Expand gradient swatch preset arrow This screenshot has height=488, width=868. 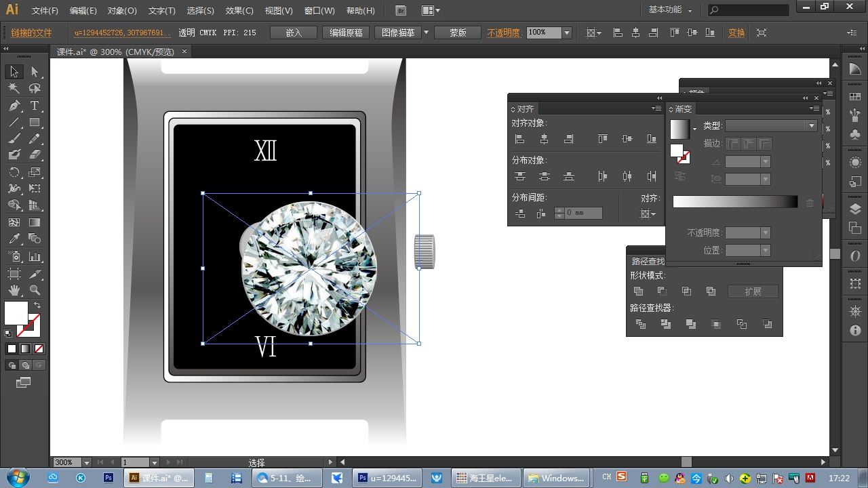[694, 129]
